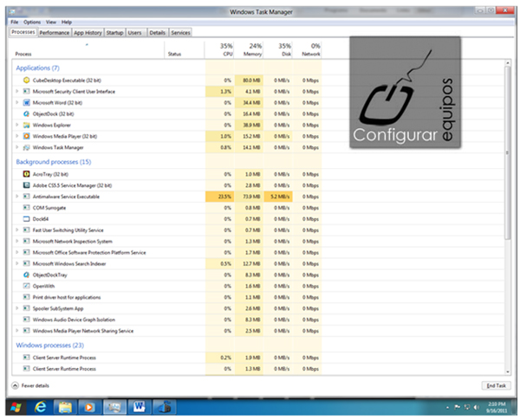Switch to the Performance tab
Screen dimensions: 520x420
click(55, 33)
